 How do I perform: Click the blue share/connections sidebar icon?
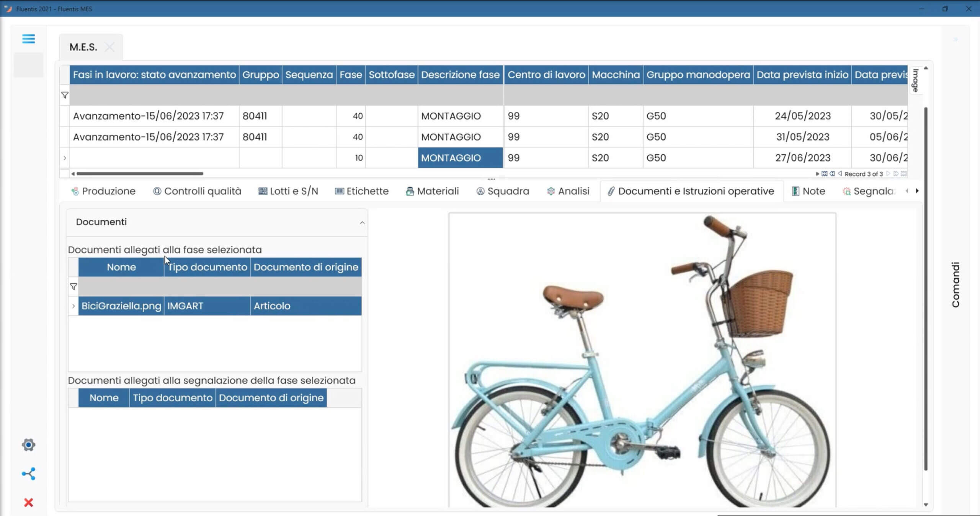pos(28,474)
